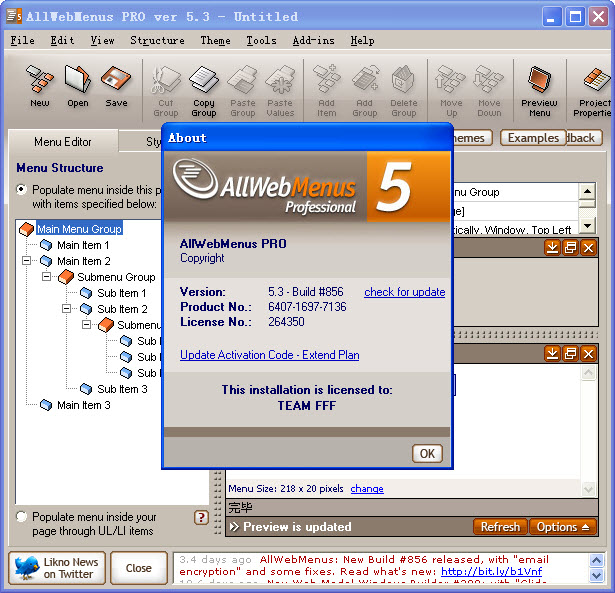Click the Submenu Group orange icon
Viewport: 615px width, 593px height.
tap(66, 277)
